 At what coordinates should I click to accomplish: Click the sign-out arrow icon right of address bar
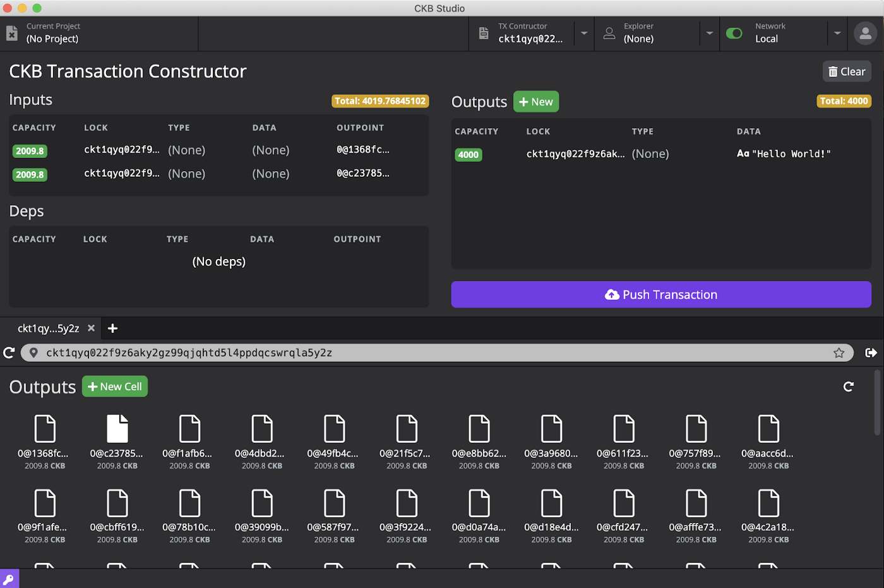[x=871, y=352]
